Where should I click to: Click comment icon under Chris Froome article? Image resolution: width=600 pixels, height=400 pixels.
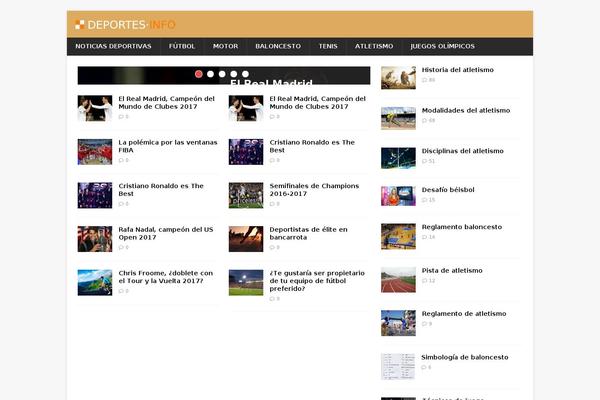[x=121, y=291]
